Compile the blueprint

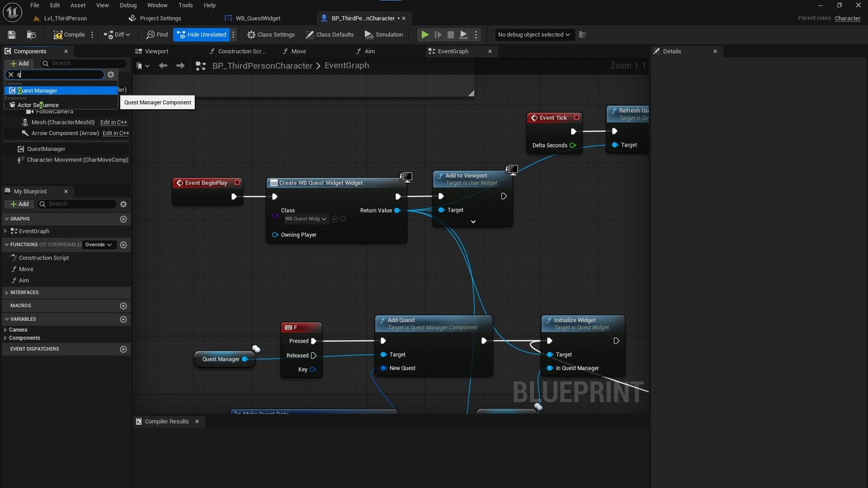click(69, 35)
